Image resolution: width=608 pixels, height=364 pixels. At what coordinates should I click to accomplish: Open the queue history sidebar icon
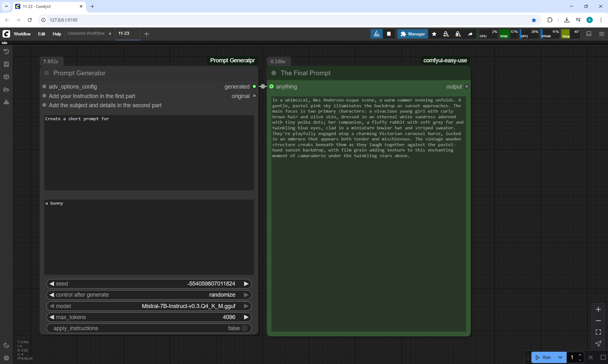coord(6,52)
